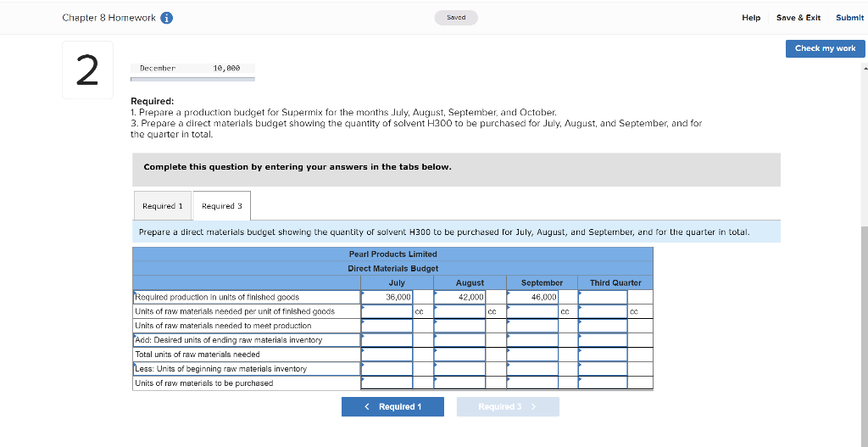Click August raw materials to be purchased field
Viewport: 868px width, 447px height.
[x=460, y=383]
